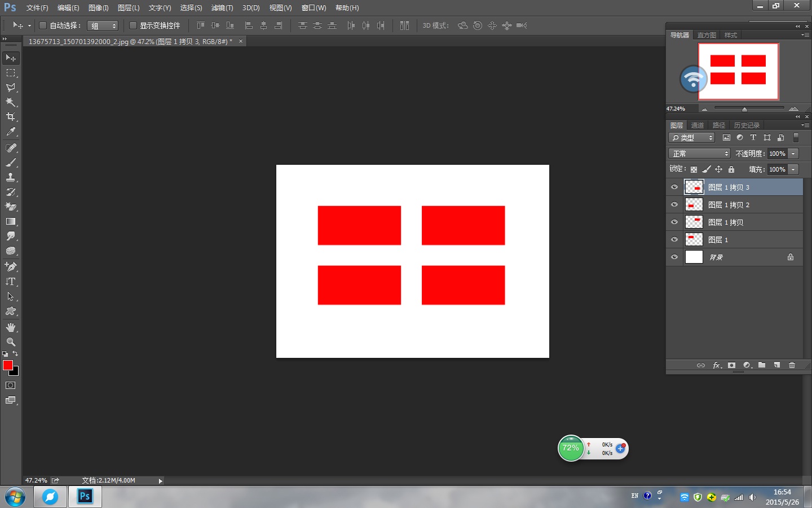Select the Dodge tool
The image size is (812, 508).
[11, 251]
